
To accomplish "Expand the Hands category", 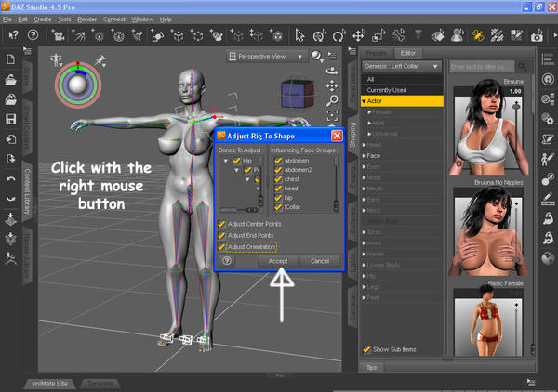I will [364, 255].
